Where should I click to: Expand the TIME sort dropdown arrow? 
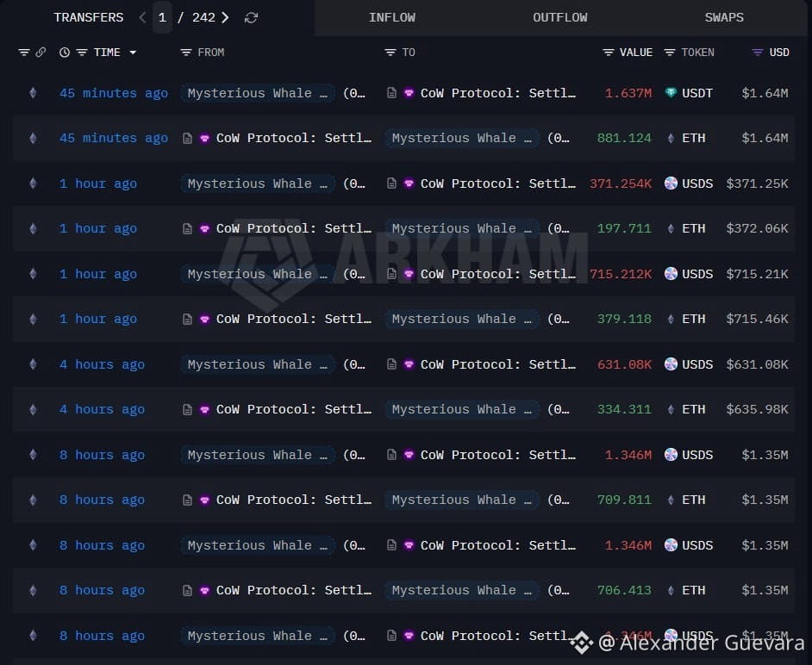point(133,53)
